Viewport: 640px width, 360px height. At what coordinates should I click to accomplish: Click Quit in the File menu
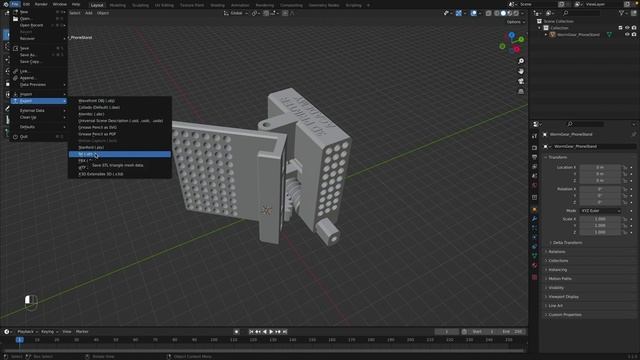(39, 137)
